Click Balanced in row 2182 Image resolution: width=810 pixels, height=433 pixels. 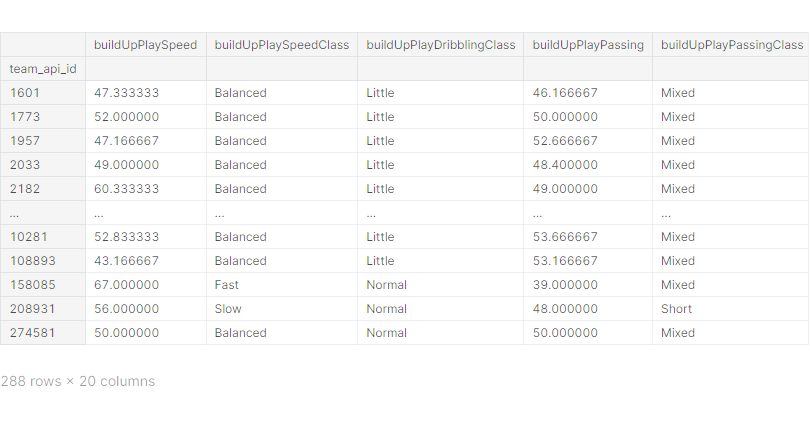241,189
